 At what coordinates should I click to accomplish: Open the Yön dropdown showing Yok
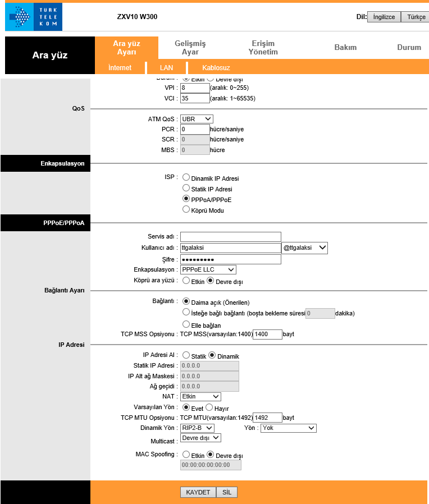click(x=289, y=428)
